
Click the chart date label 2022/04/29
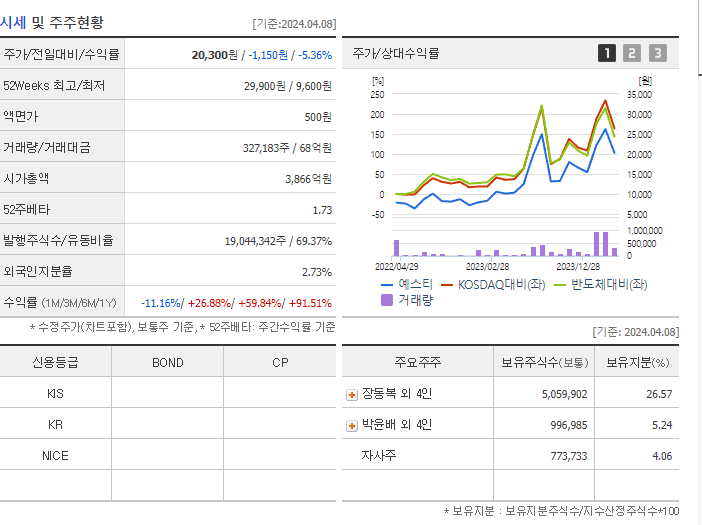(397, 267)
